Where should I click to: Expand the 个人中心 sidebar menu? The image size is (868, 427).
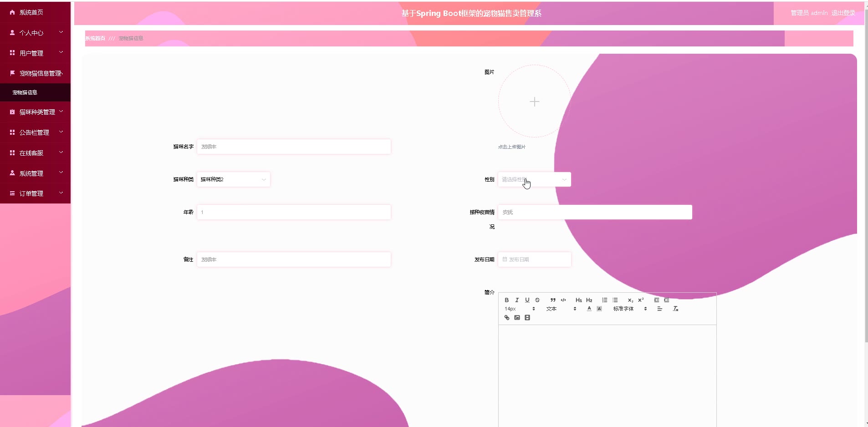click(x=36, y=33)
